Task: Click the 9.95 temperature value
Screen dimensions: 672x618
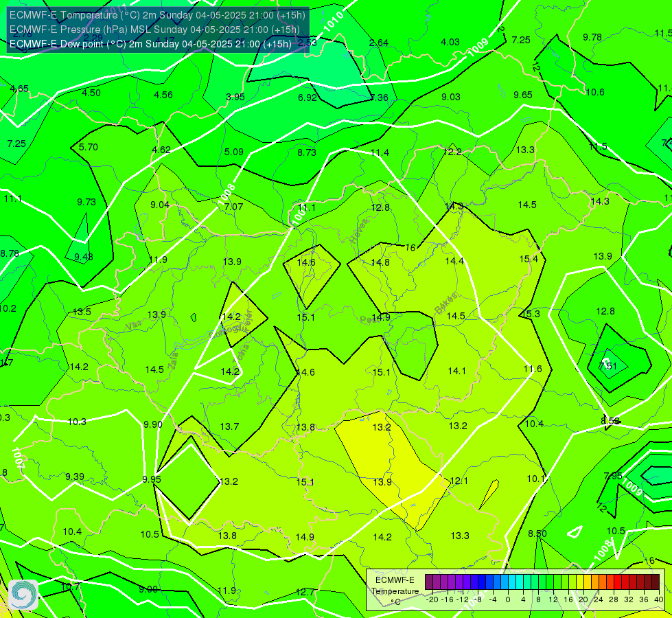Action: pyautogui.click(x=152, y=479)
